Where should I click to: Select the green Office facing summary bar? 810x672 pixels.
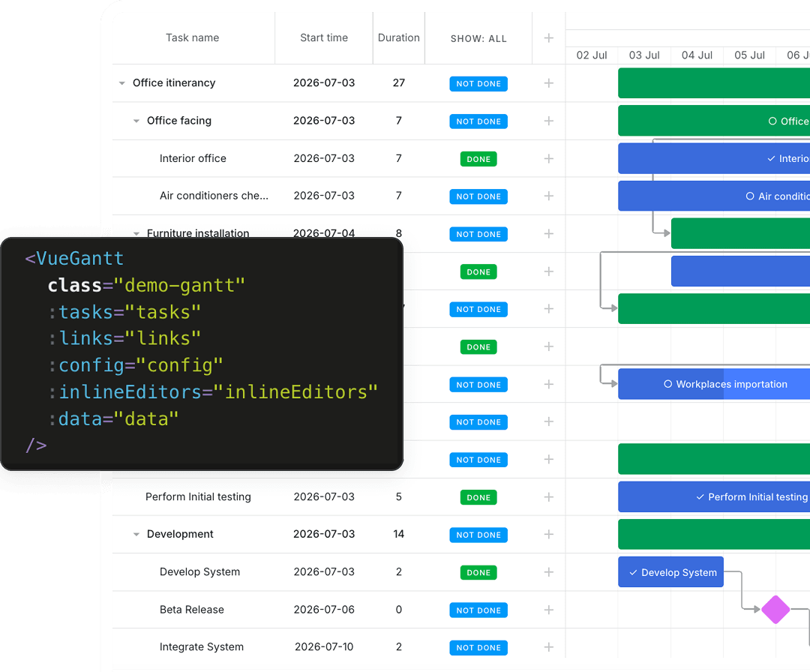click(714, 121)
